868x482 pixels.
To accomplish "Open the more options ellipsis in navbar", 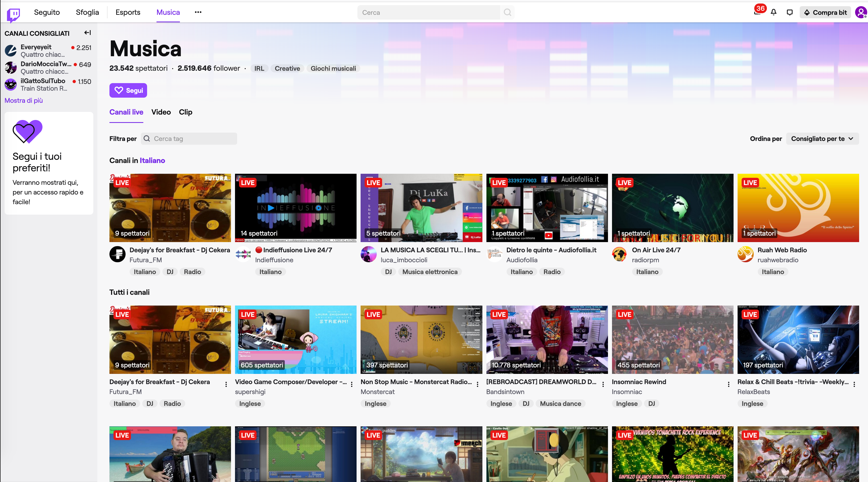I will pyautogui.click(x=198, y=12).
